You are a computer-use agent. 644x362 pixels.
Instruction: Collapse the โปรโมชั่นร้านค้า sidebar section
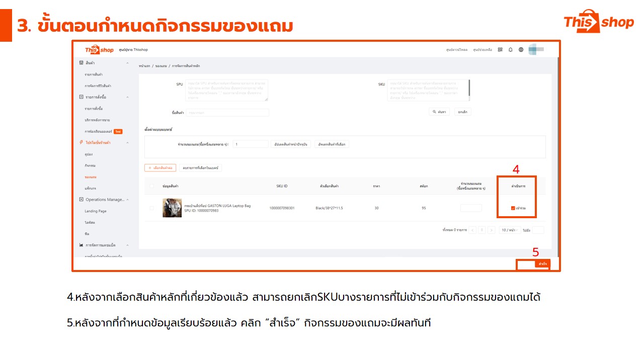[x=127, y=143]
